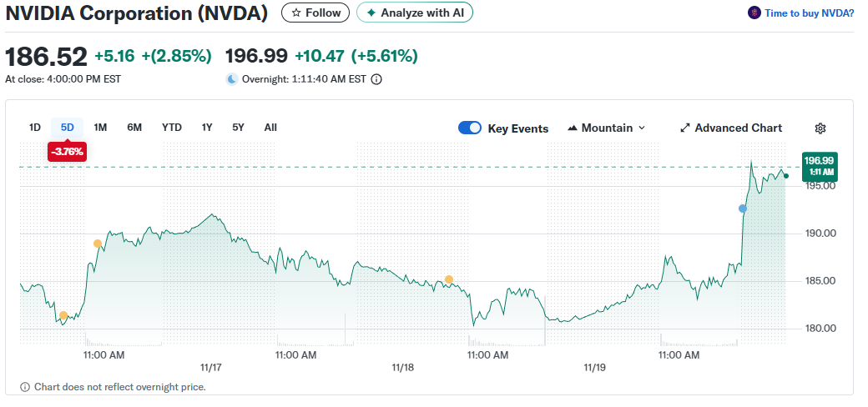Switch to the 6M range
This screenshot has height=407, width=868.
(x=134, y=128)
